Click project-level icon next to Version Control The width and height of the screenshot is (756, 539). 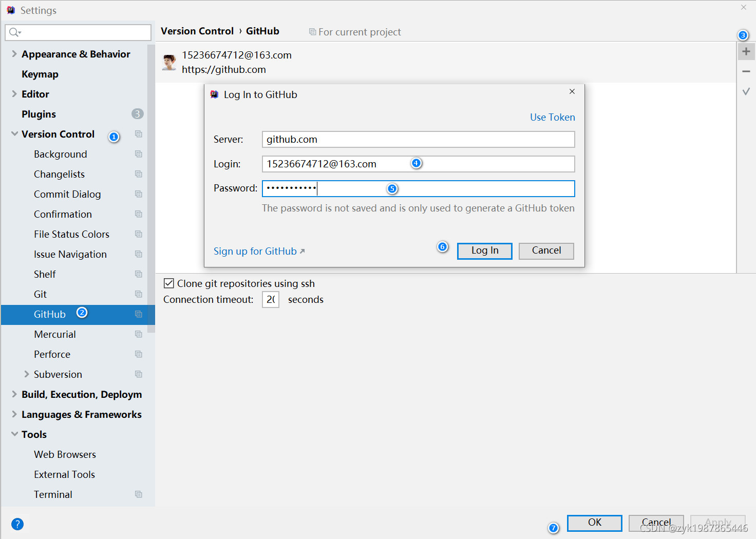[x=139, y=134]
